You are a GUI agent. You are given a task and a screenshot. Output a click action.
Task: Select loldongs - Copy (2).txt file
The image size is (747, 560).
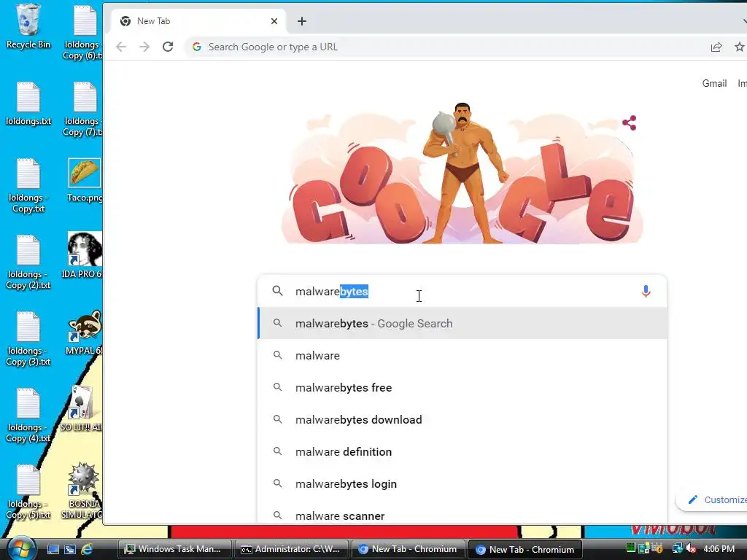click(x=28, y=262)
